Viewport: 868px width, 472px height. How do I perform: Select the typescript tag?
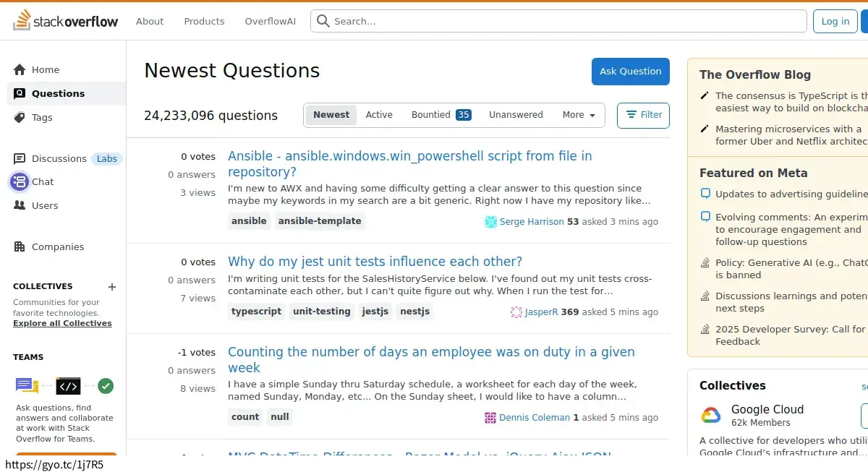pyautogui.click(x=256, y=312)
